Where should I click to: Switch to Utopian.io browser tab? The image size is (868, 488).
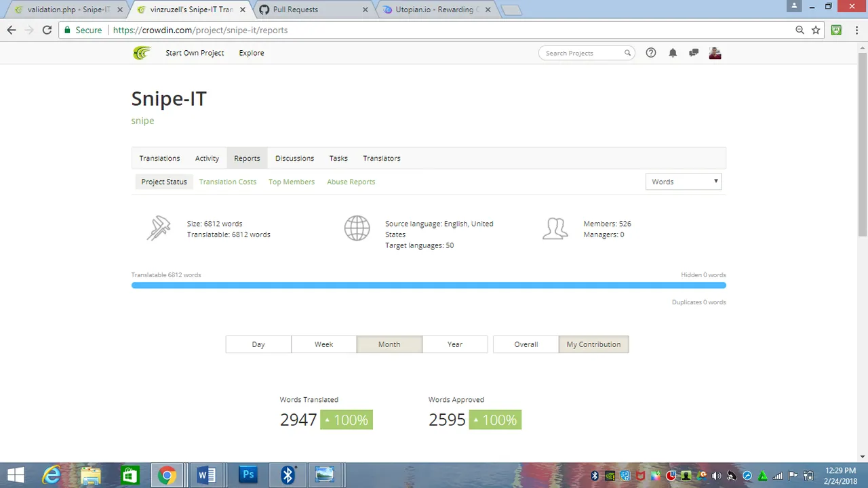click(x=435, y=9)
